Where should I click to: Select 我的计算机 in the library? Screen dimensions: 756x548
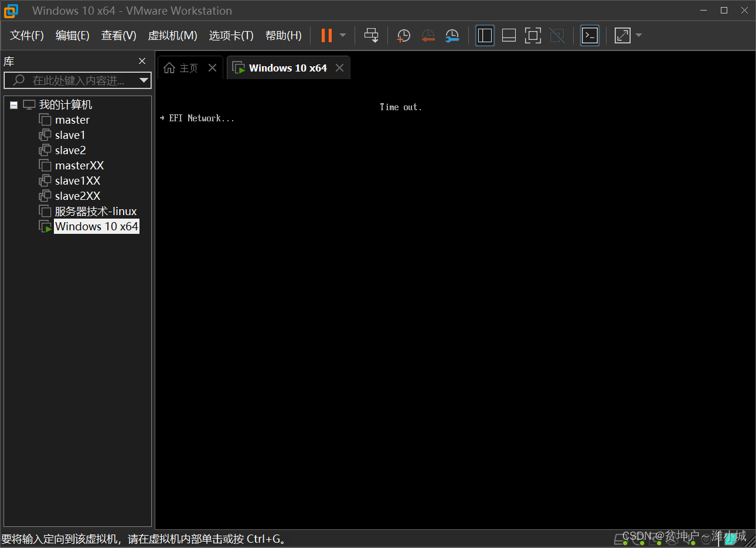(x=66, y=105)
